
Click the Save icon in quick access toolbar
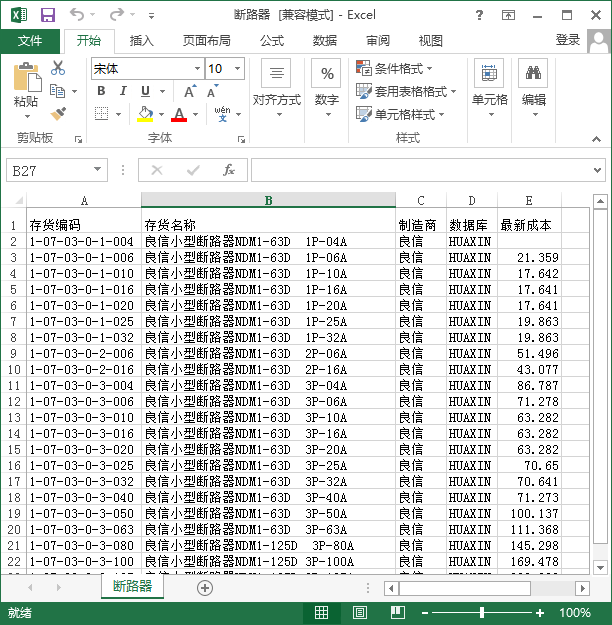48,15
